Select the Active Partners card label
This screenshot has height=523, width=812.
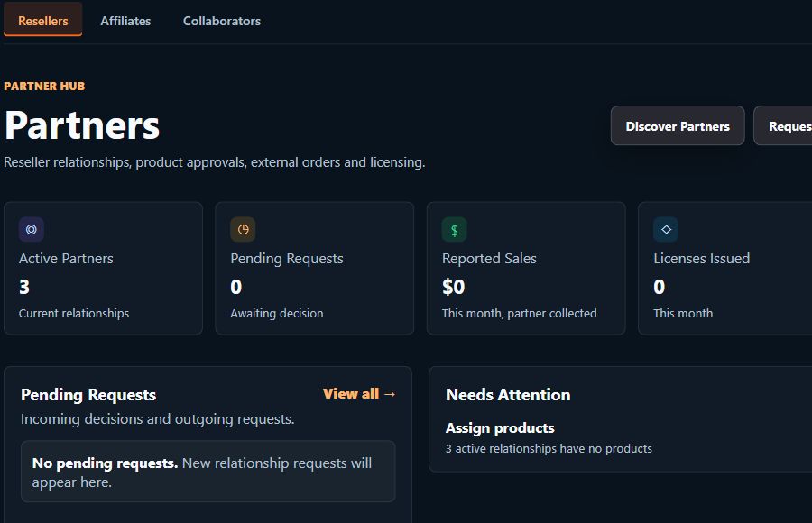[x=66, y=259]
